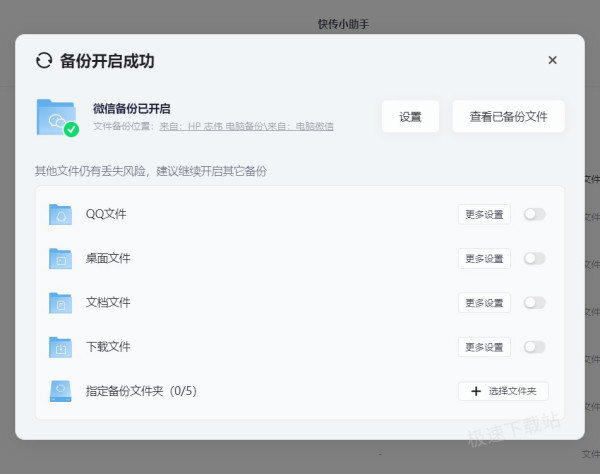Open 更多设置 for QQ文件

pos(484,215)
